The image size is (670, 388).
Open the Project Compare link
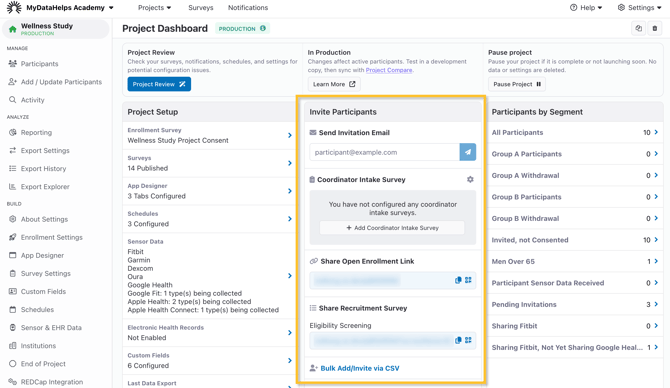coord(389,70)
